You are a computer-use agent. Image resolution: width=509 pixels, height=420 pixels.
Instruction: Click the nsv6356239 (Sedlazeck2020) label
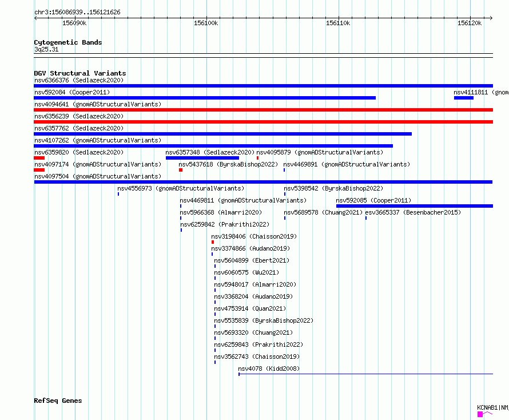[79, 116]
